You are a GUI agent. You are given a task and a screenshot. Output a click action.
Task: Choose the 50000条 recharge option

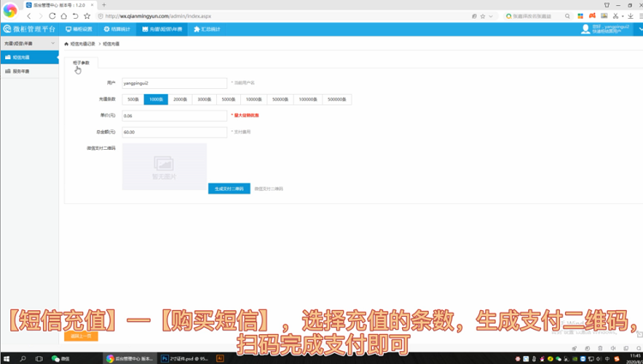280,99
